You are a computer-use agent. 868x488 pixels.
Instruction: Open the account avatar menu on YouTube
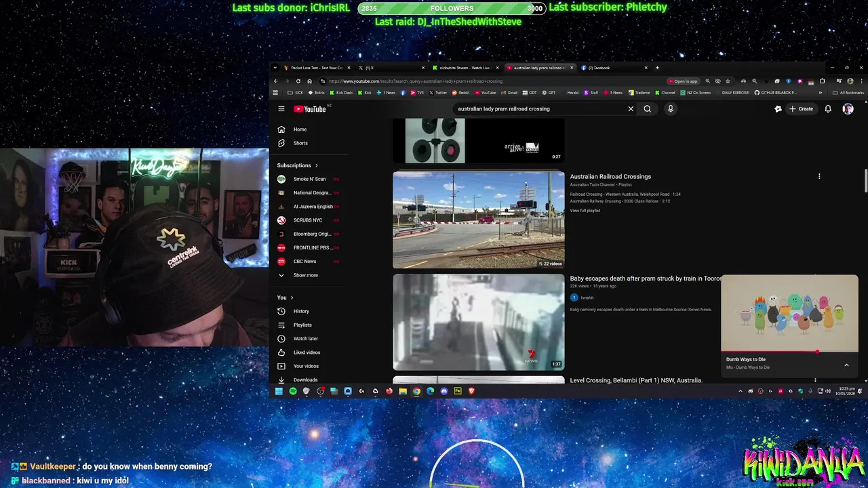tap(848, 108)
